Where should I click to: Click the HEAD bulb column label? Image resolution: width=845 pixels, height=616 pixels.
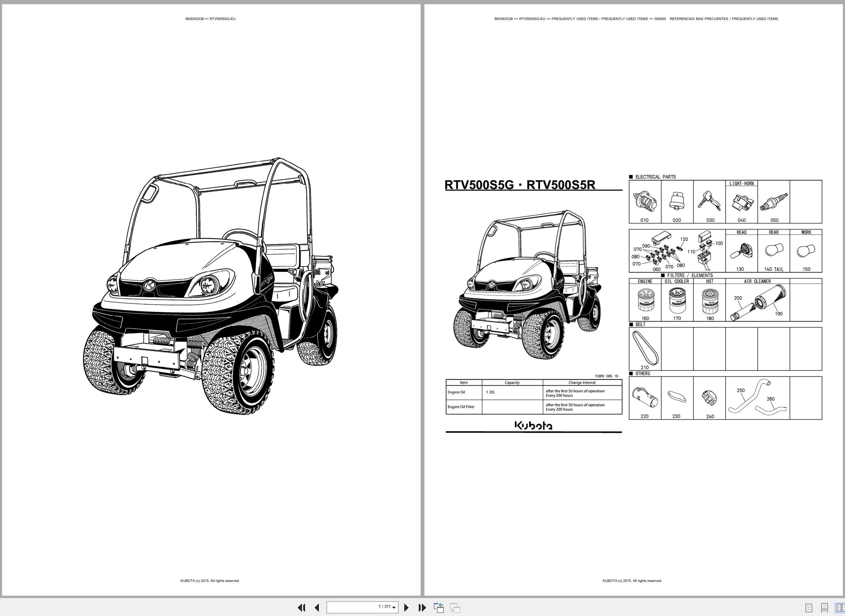click(x=742, y=232)
